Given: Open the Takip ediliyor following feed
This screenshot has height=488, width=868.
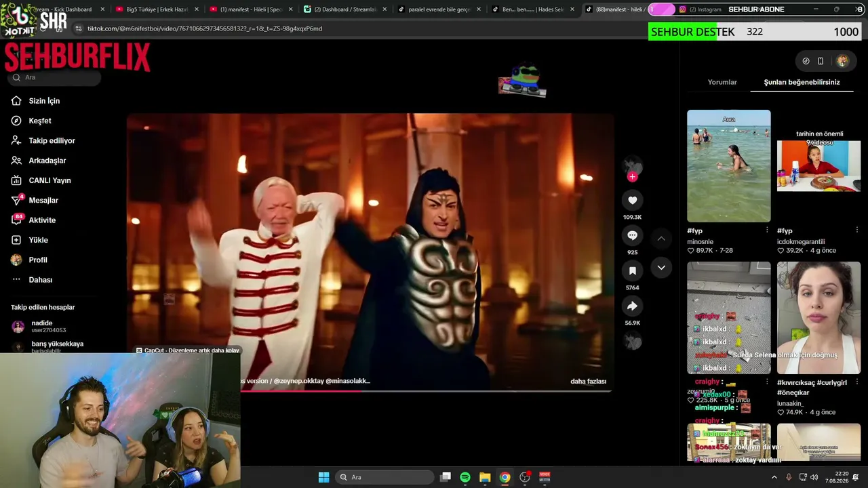Looking at the screenshot, I should pyautogui.click(x=52, y=141).
